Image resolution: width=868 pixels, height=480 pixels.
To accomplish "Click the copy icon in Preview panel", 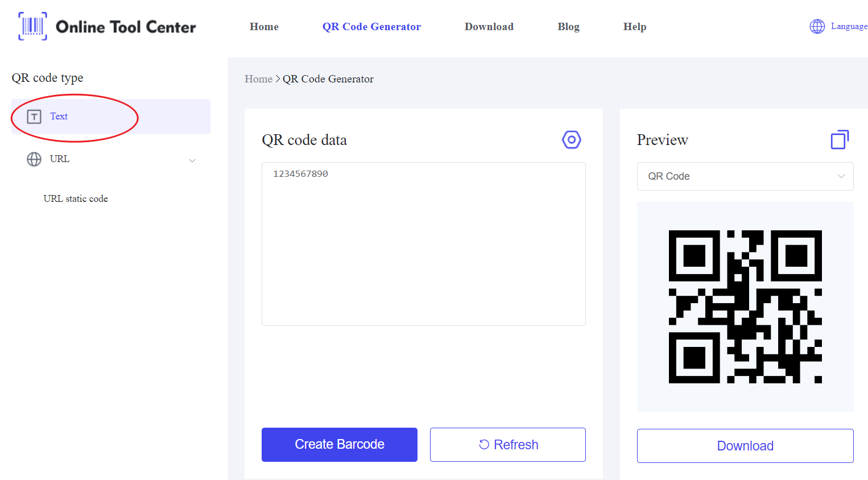I will [x=840, y=139].
